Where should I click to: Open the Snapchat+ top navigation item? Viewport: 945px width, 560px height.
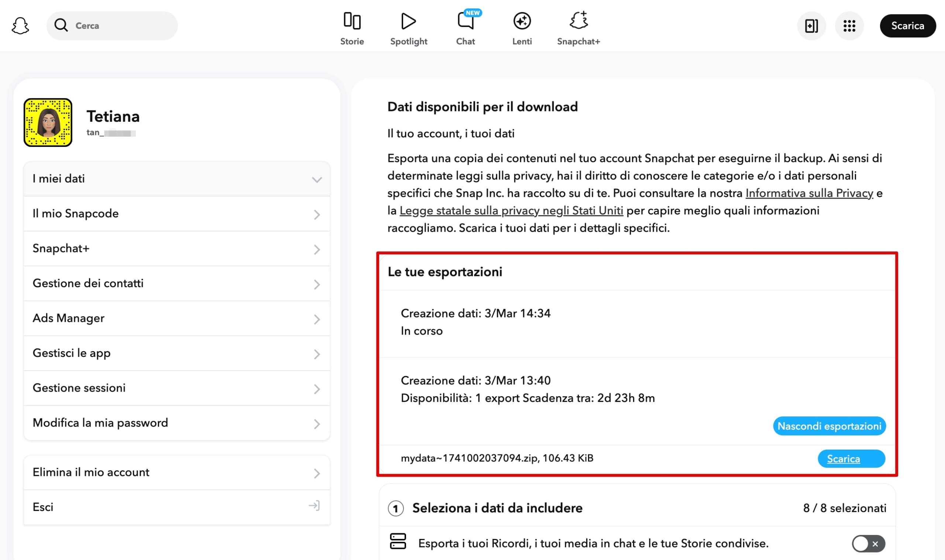578,29
